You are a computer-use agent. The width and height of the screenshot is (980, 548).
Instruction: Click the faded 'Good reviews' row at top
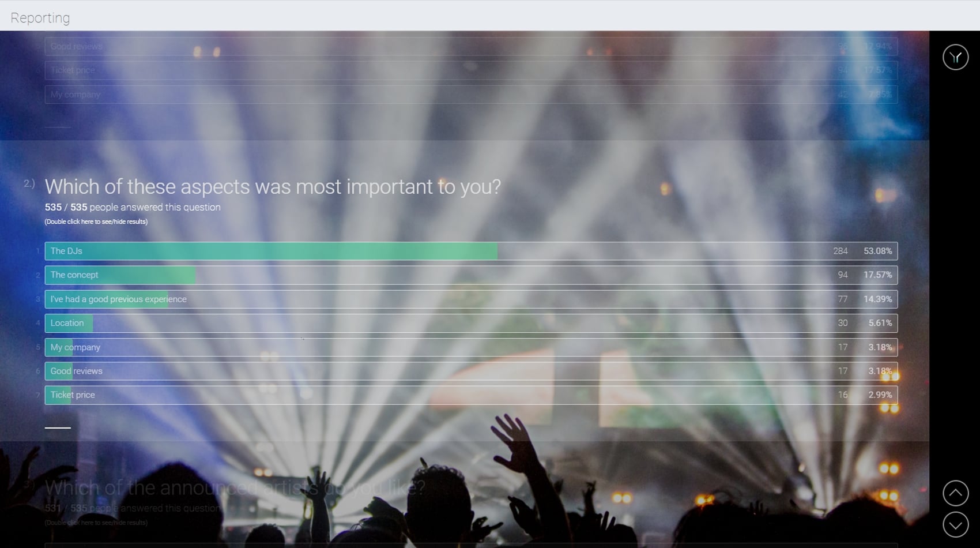point(471,46)
